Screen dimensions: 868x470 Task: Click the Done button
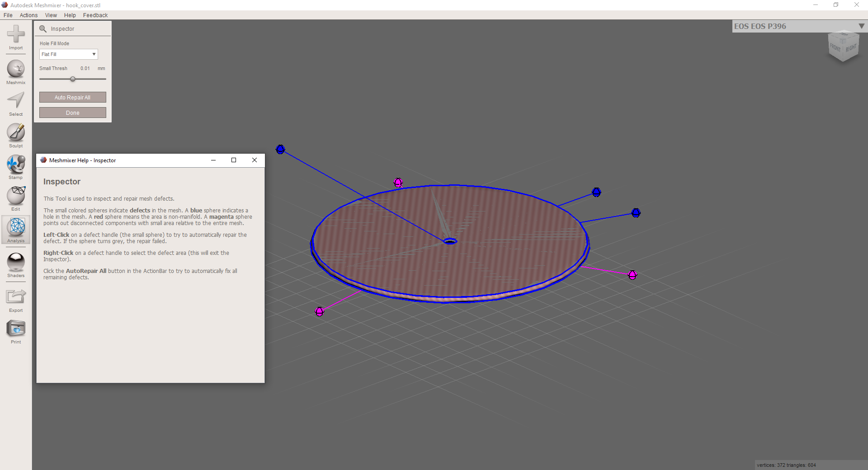pos(73,113)
